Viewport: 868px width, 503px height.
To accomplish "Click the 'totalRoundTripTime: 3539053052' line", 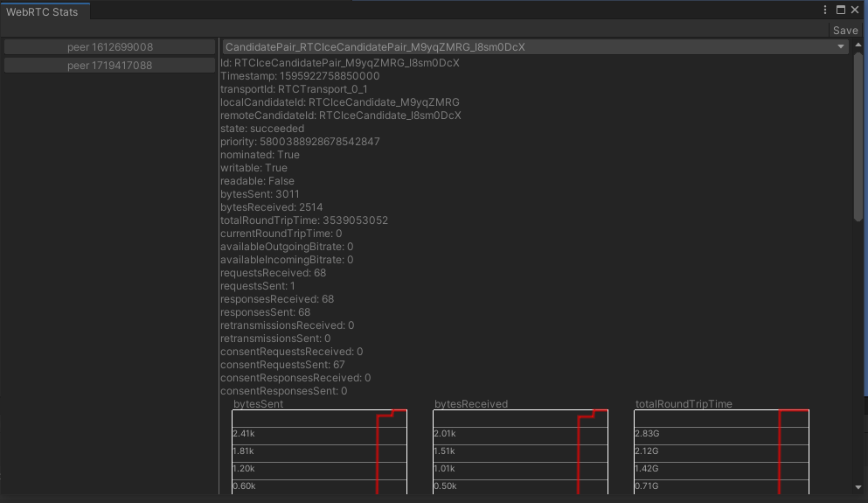I will tap(304, 220).
